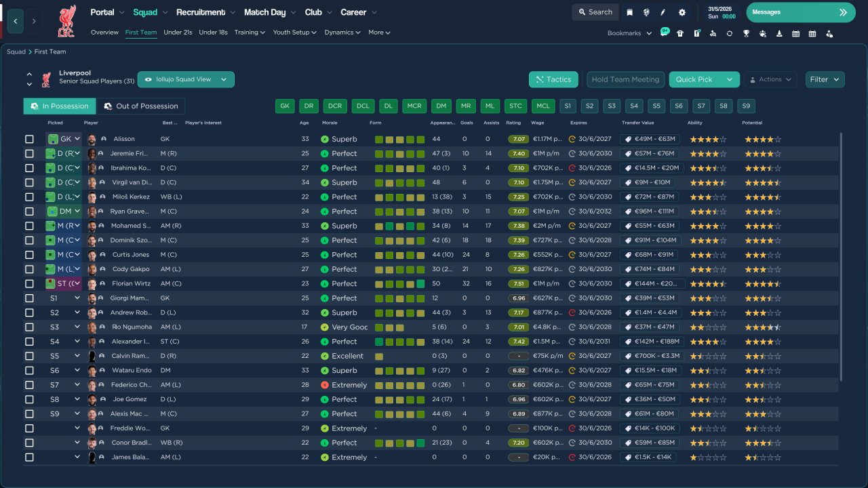Expand the Bookmarks dropdown
Viewport: 868px width, 488px height.
coord(629,33)
